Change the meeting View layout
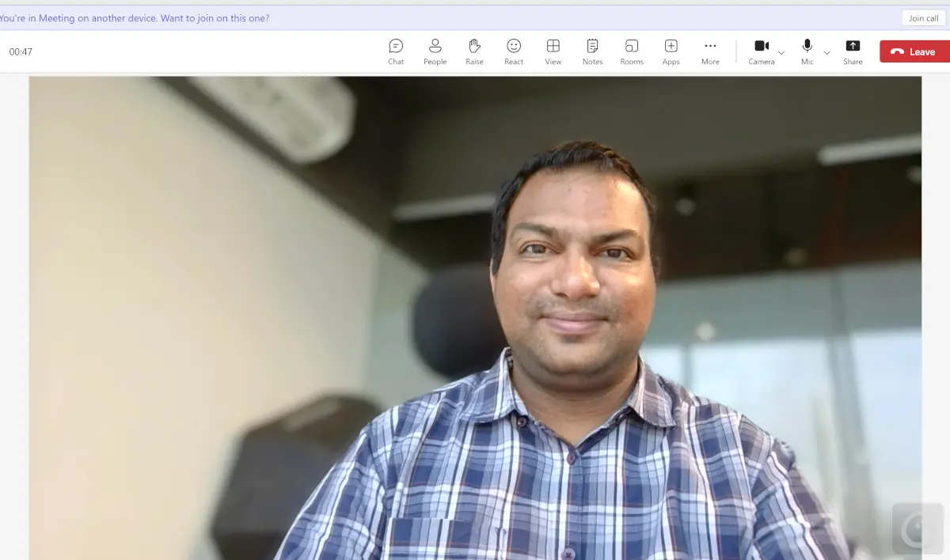Image resolution: width=950 pixels, height=560 pixels. coord(553,51)
